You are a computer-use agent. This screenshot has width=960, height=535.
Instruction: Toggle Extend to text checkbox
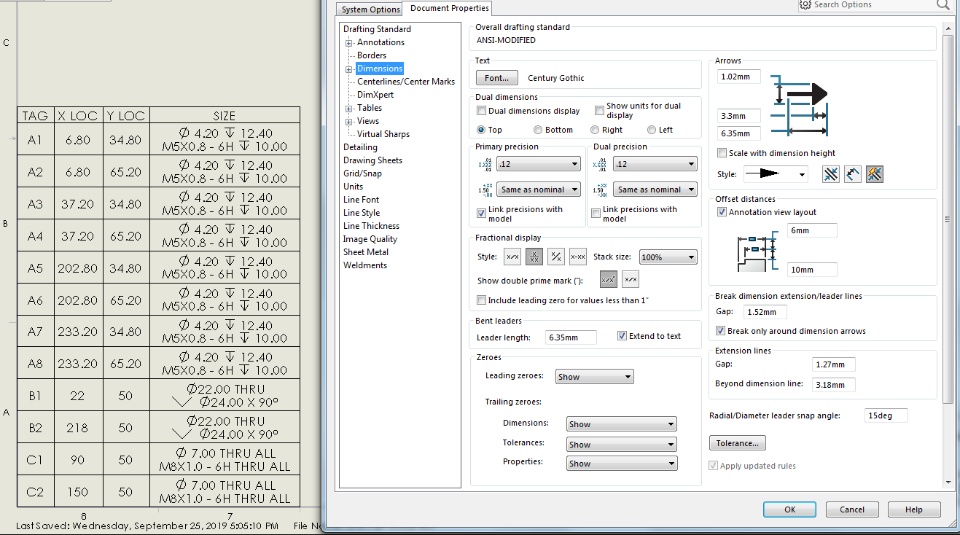pyautogui.click(x=622, y=336)
